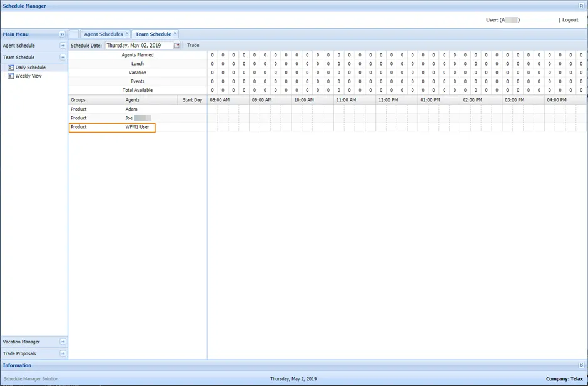Viewport: 588px width, 386px height.
Task: Click the Trade button
Action: pos(193,45)
